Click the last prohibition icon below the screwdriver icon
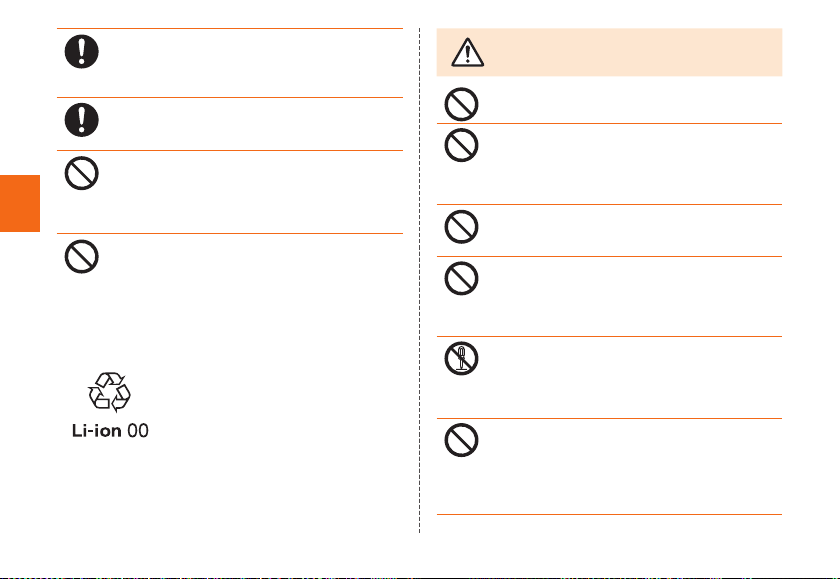 [461, 440]
